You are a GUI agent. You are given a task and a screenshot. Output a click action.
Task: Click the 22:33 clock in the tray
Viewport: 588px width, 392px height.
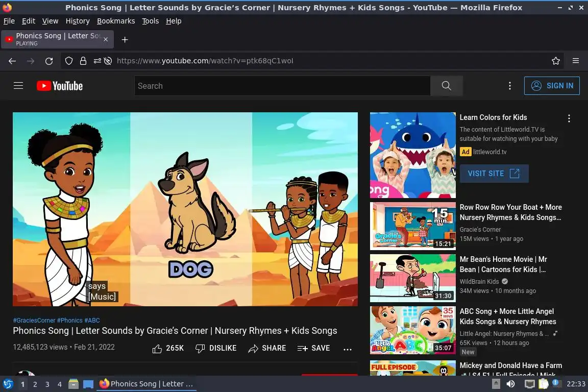pos(576,384)
